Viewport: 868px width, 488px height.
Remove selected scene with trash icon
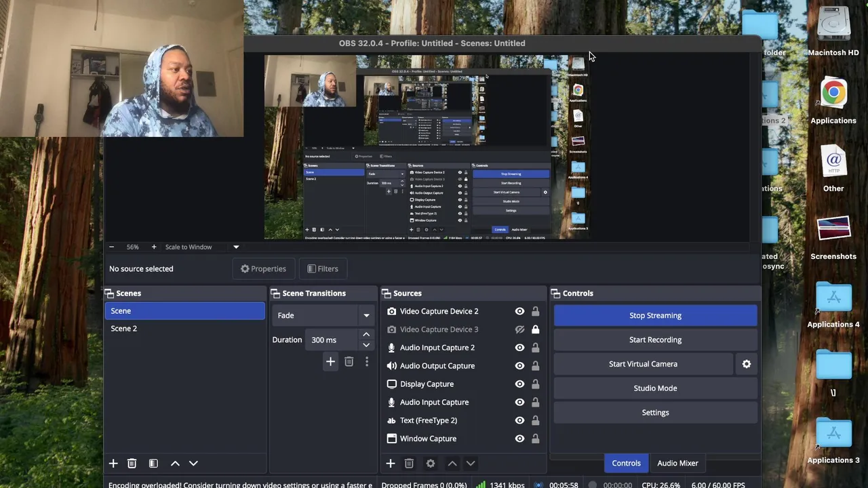coord(132,464)
